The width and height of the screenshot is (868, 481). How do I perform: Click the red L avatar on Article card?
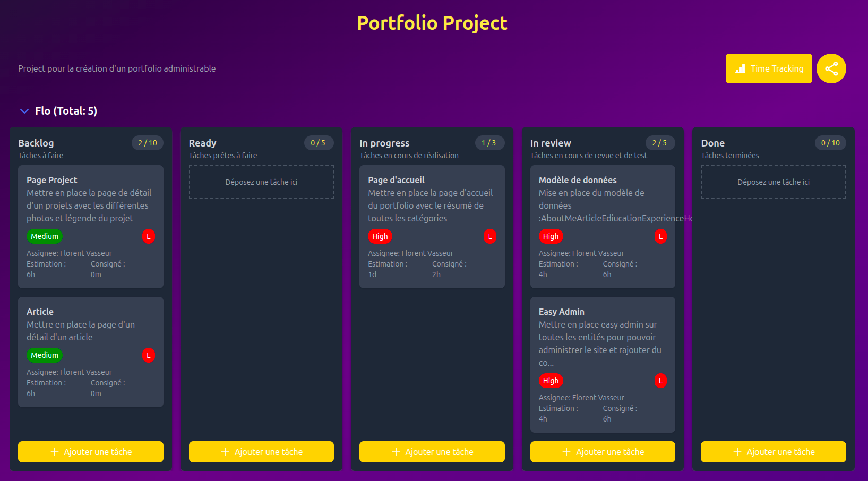[x=148, y=355]
